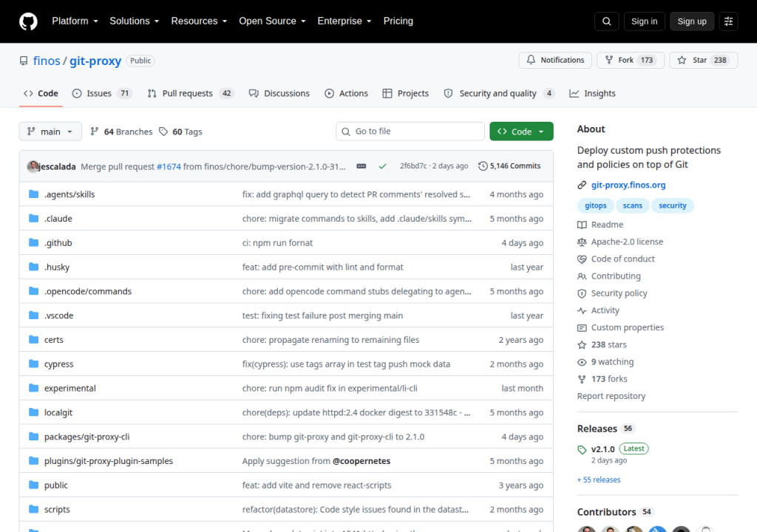Open the Projects tab
The height and width of the screenshot is (532, 757).
coord(406,93)
